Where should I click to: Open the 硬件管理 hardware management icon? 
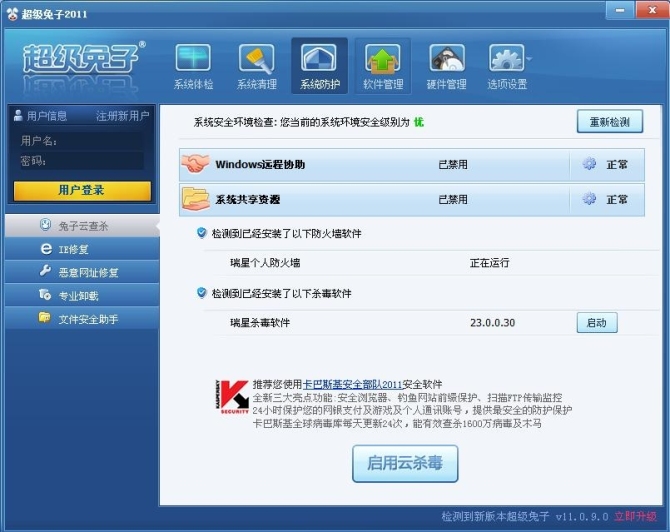click(447, 66)
